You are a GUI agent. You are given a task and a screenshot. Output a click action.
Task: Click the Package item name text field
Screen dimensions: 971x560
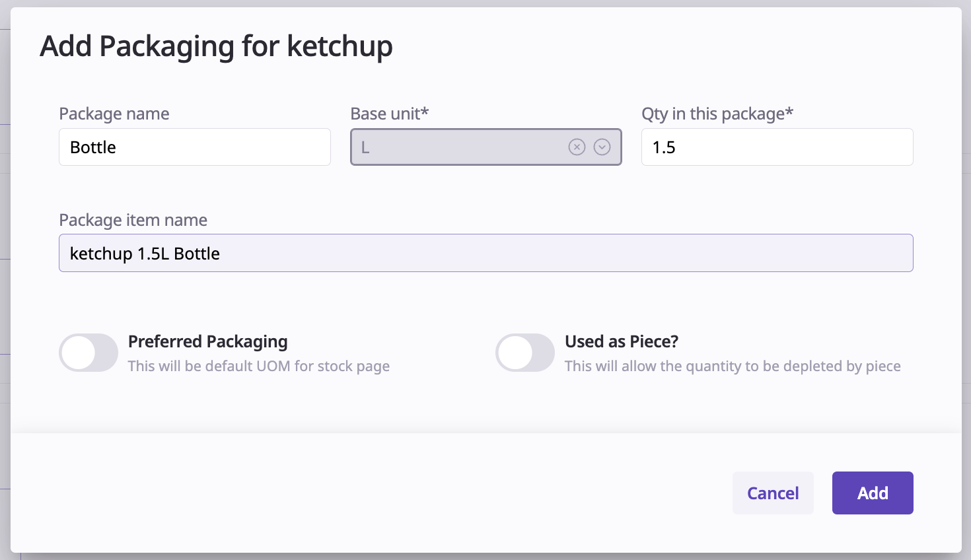(485, 254)
